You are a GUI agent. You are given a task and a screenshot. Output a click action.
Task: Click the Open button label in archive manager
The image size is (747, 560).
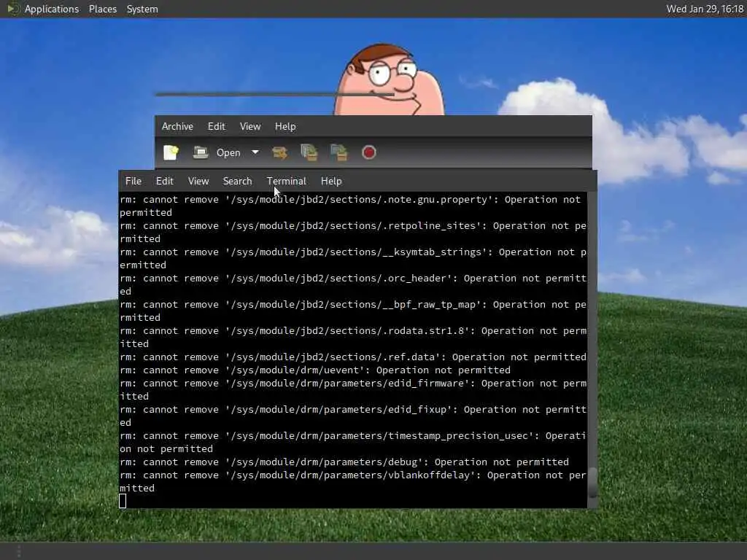point(228,153)
